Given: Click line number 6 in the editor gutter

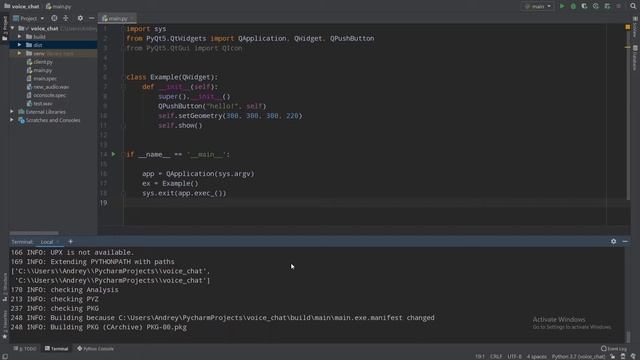Looking at the screenshot, I should (105, 77).
